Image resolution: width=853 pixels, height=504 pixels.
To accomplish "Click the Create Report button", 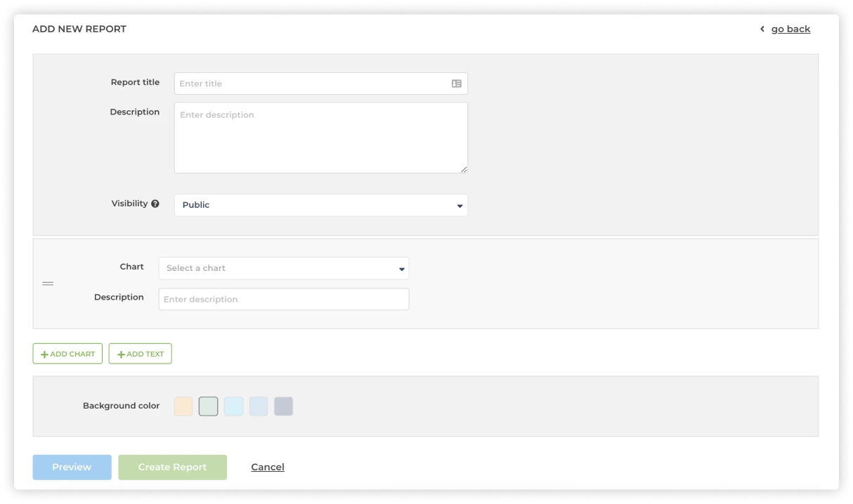I will (172, 467).
